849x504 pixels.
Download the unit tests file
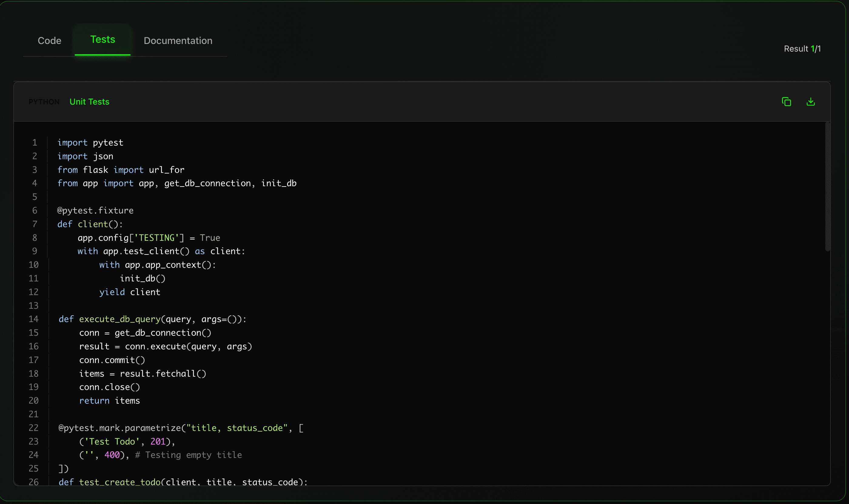pyautogui.click(x=811, y=102)
